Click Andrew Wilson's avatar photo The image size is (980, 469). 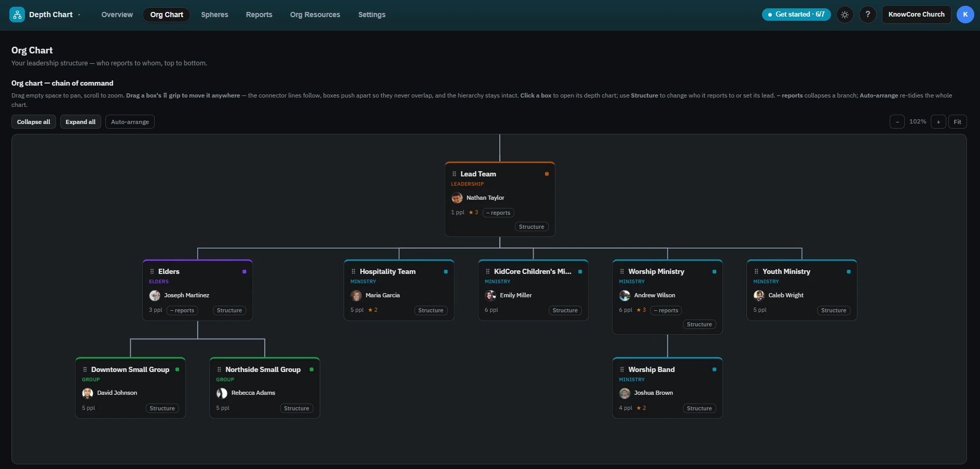[x=624, y=295]
